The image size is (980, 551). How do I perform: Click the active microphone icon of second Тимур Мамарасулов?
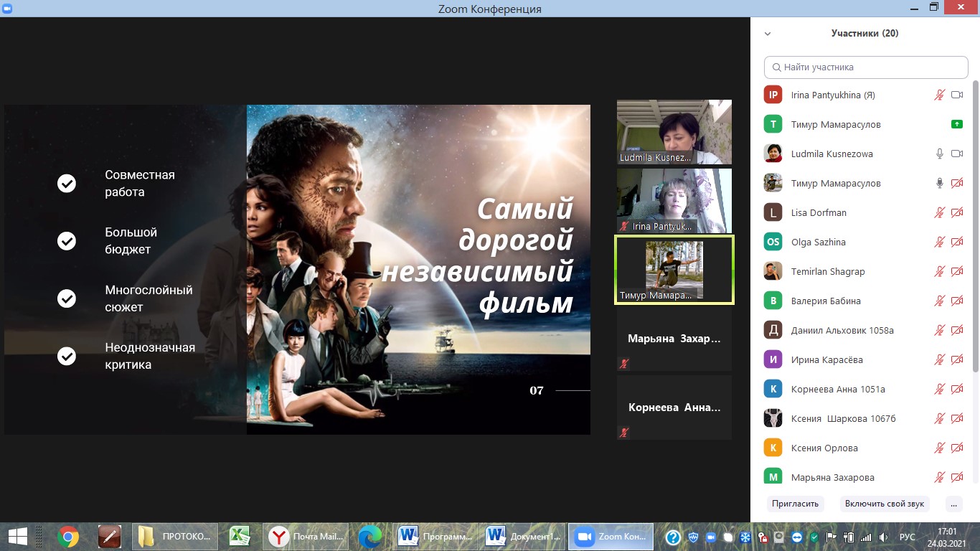(x=939, y=183)
